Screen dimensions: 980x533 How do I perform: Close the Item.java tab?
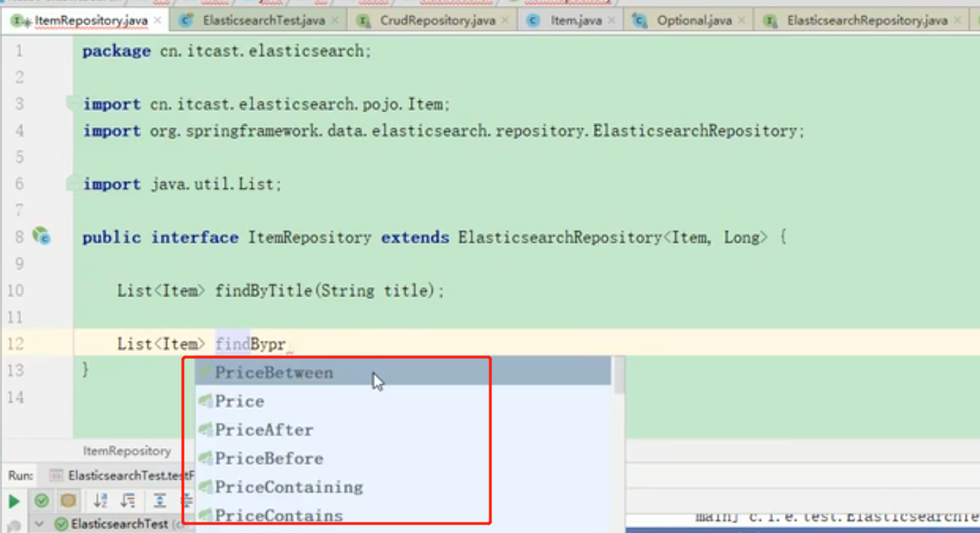pyautogui.click(x=611, y=20)
